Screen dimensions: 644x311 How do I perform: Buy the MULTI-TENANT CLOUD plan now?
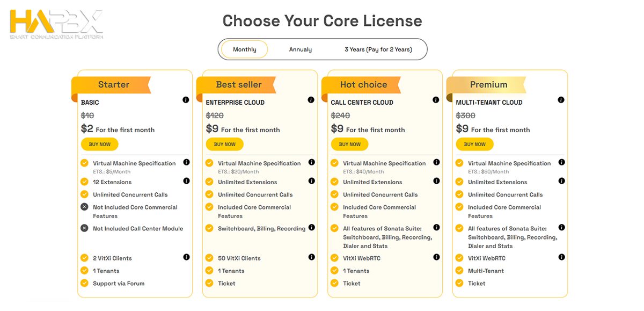click(475, 144)
